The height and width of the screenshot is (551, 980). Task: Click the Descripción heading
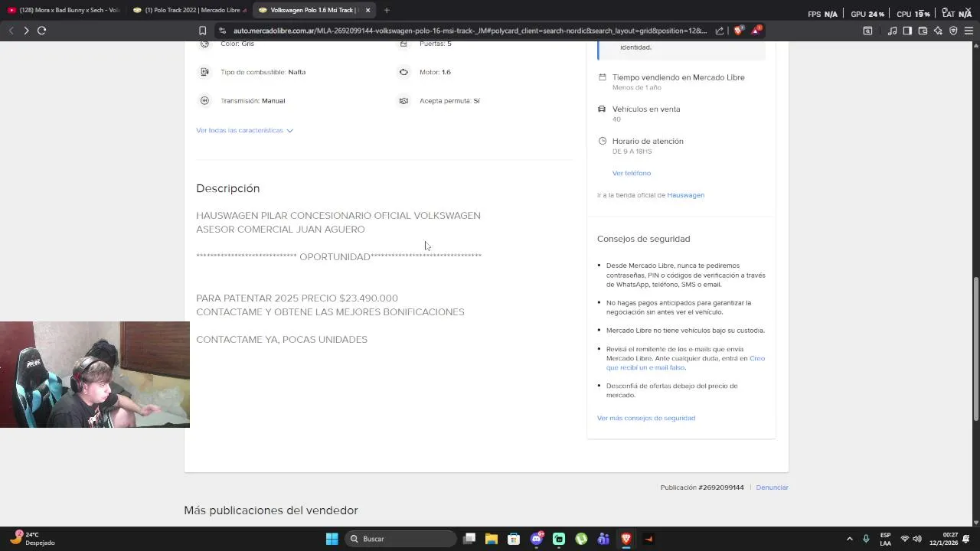point(227,188)
